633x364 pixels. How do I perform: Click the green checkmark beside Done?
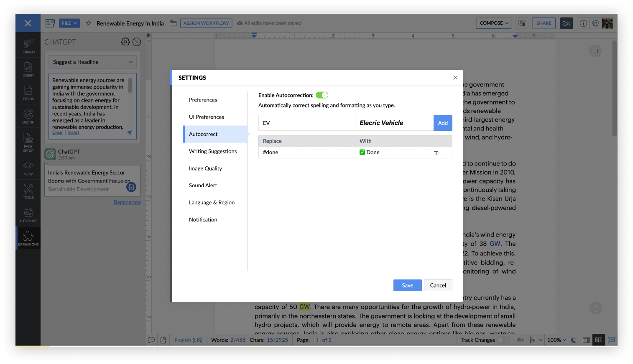click(x=362, y=152)
